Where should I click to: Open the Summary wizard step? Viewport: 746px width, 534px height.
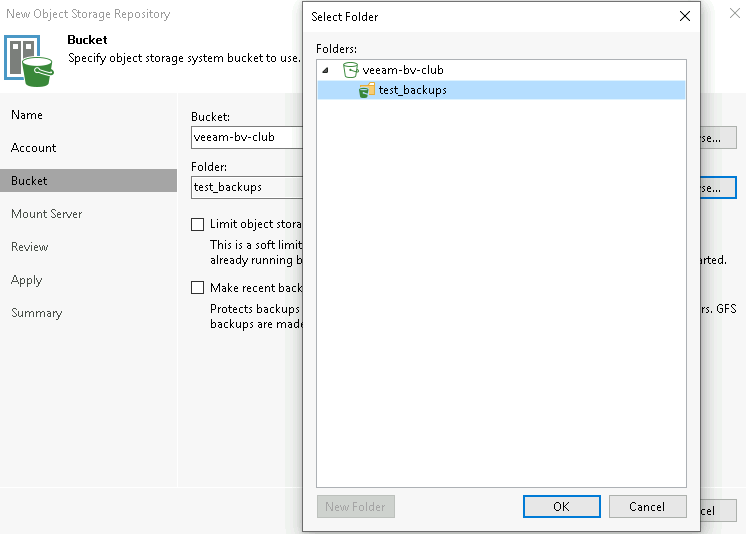tap(37, 313)
